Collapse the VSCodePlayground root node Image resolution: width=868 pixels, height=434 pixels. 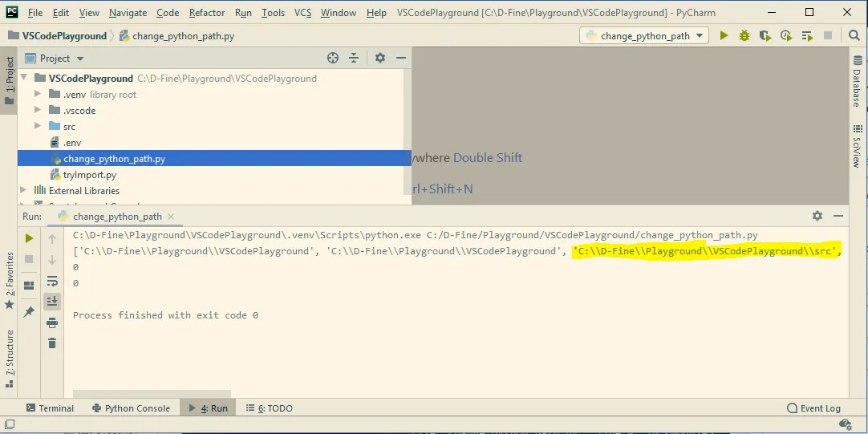click(24, 78)
